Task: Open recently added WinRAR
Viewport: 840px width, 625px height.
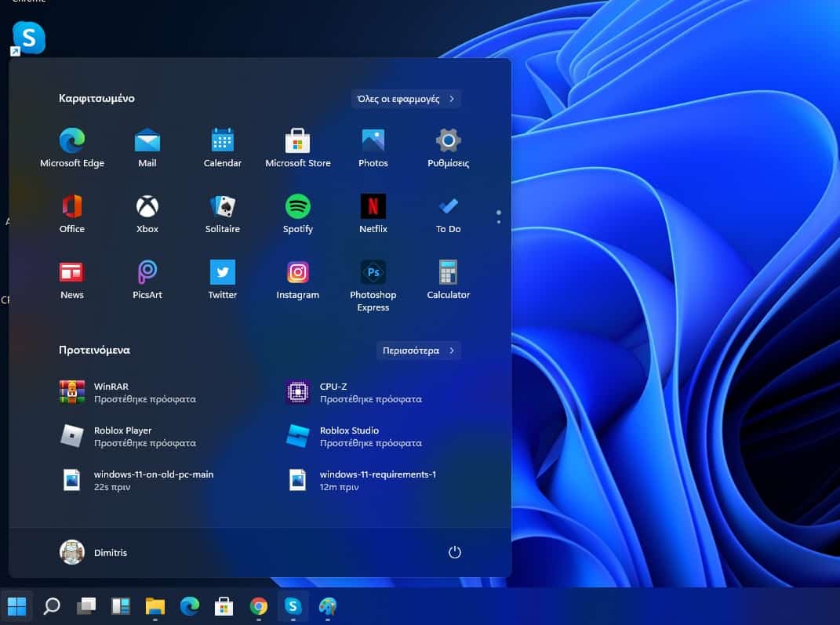Action: (x=128, y=393)
